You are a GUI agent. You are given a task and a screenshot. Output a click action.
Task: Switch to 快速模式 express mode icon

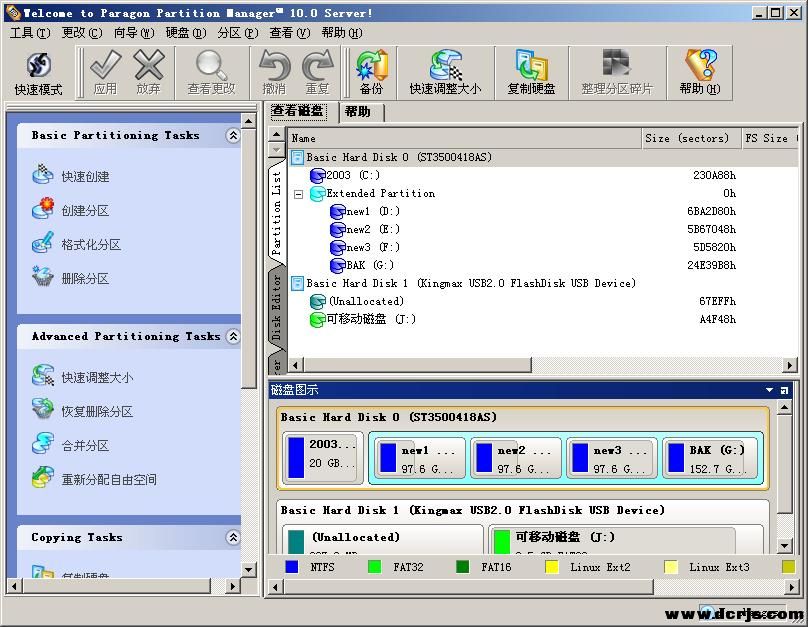click(39, 65)
